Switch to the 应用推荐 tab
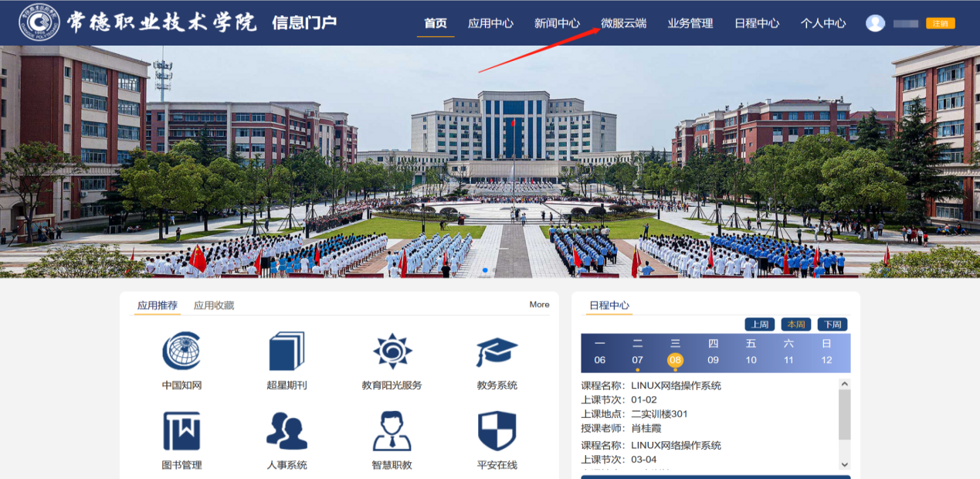980x479 pixels. (158, 305)
